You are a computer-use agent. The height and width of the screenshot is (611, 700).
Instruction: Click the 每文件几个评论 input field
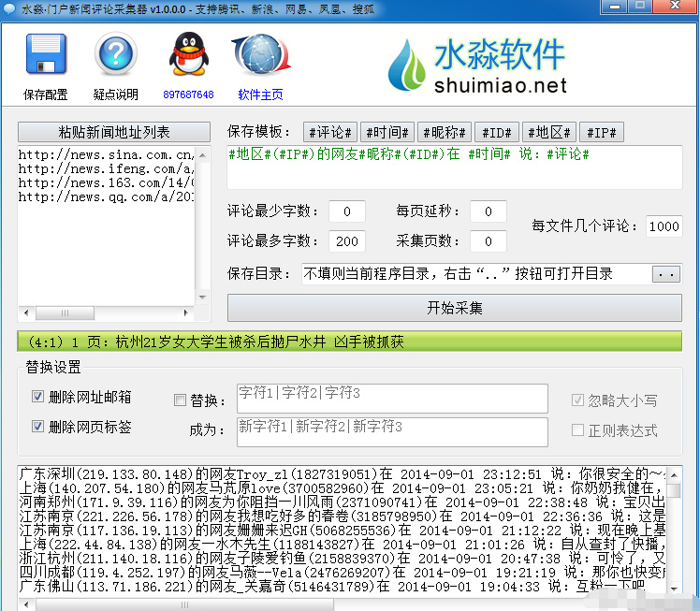pyautogui.click(x=664, y=226)
